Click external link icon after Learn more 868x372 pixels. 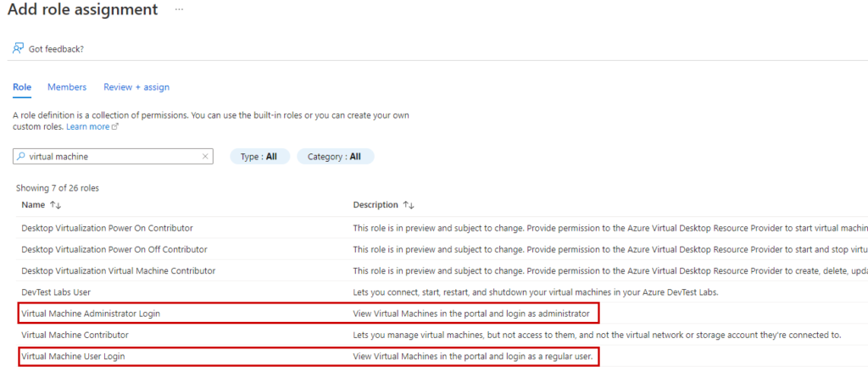coord(115,127)
